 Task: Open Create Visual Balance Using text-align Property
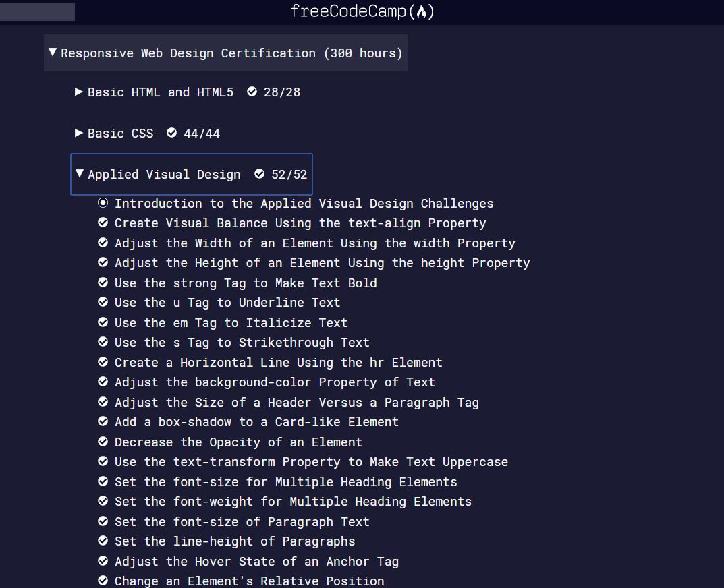click(x=300, y=223)
